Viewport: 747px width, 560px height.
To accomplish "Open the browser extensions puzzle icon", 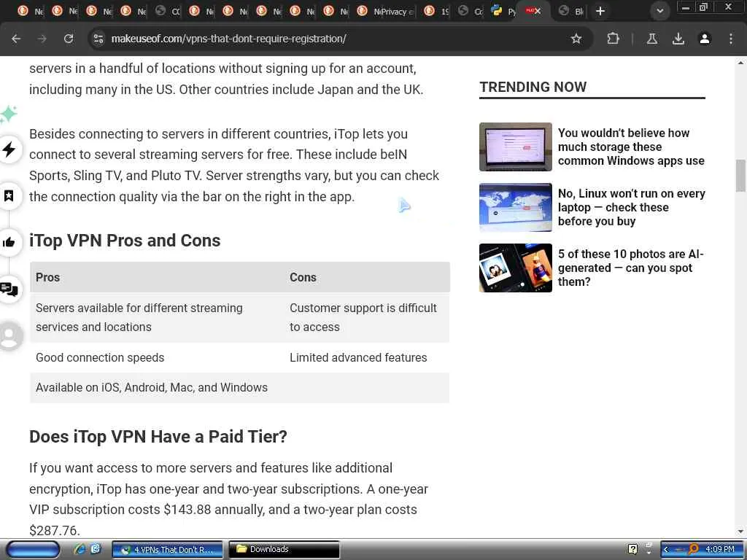I will [613, 39].
